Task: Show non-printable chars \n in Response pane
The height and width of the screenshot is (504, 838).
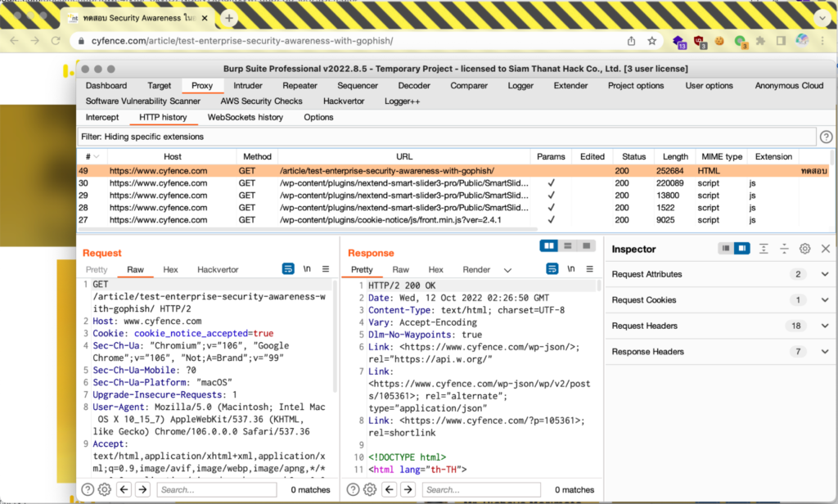Action: (x=570, y=269)
